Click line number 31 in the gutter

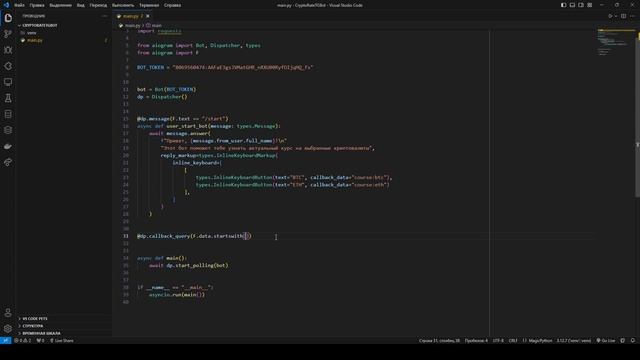pos(126,236)
